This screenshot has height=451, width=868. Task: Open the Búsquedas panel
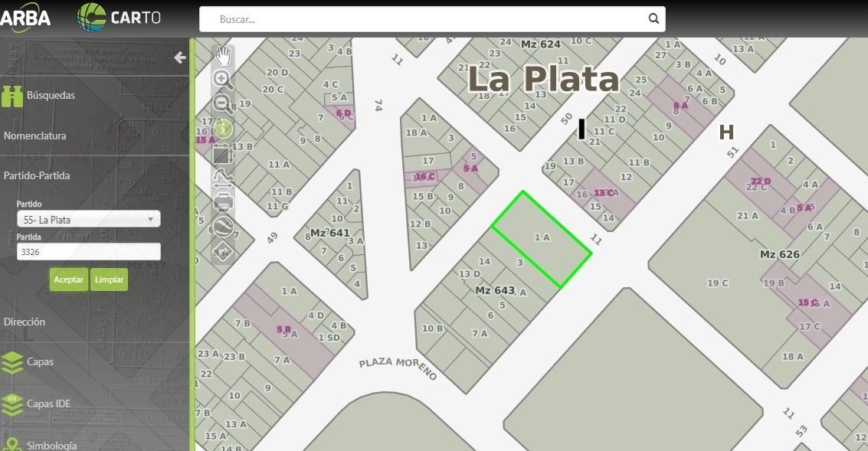point(51,96)
